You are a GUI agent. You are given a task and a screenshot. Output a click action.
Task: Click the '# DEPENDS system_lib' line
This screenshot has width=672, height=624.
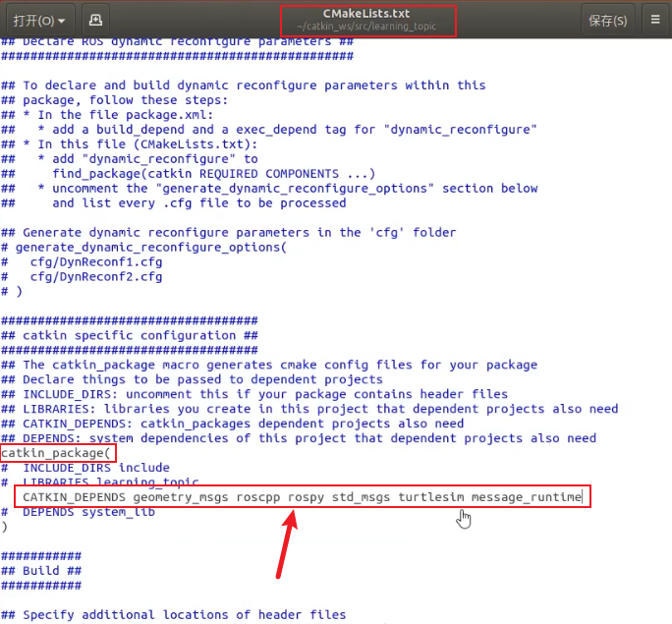pyautogui.click(x=78, y=512)
